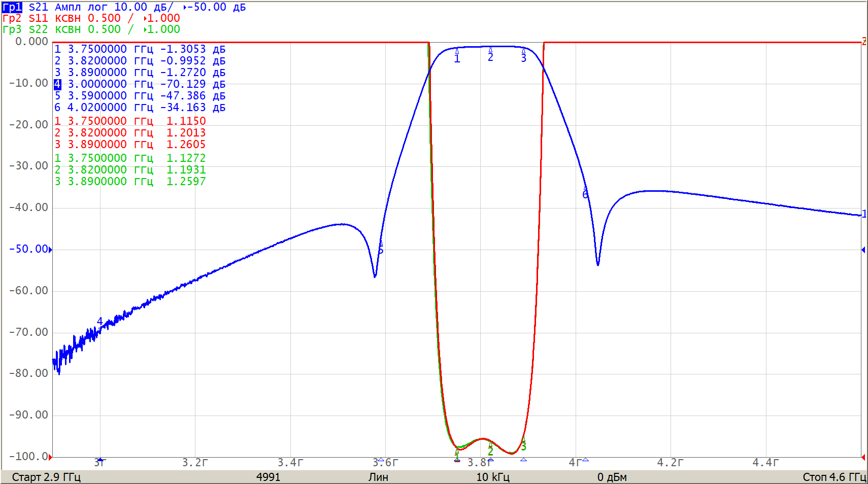Viewport: 868px width, 484px height.
Task: Select marker 3 on the blue S21 passband
Action: tap(523, 56)
